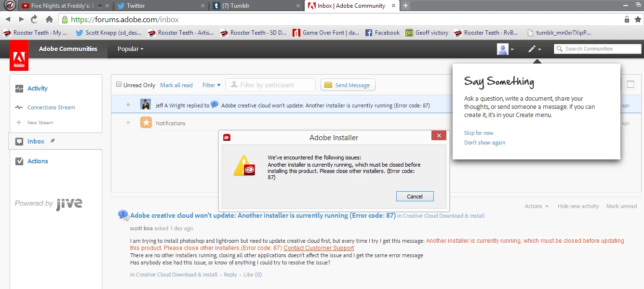Open Creative Cloud Download & Install footer link
This screenshot has height=289, width=644.
point(176,275)
